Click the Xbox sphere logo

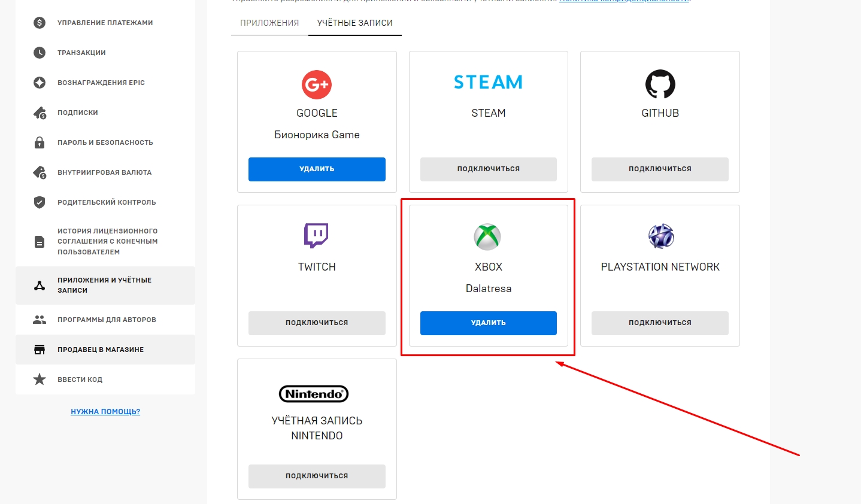click(x=487, y=237)
